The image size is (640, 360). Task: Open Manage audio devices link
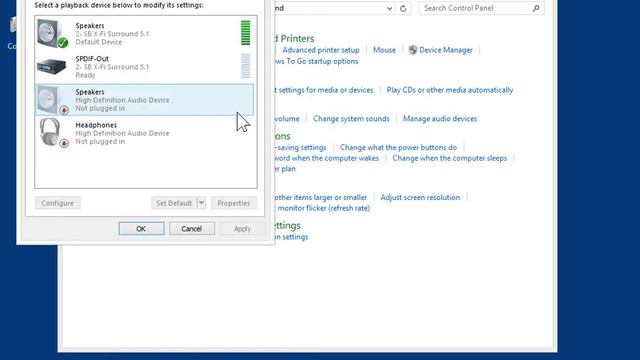440,118
